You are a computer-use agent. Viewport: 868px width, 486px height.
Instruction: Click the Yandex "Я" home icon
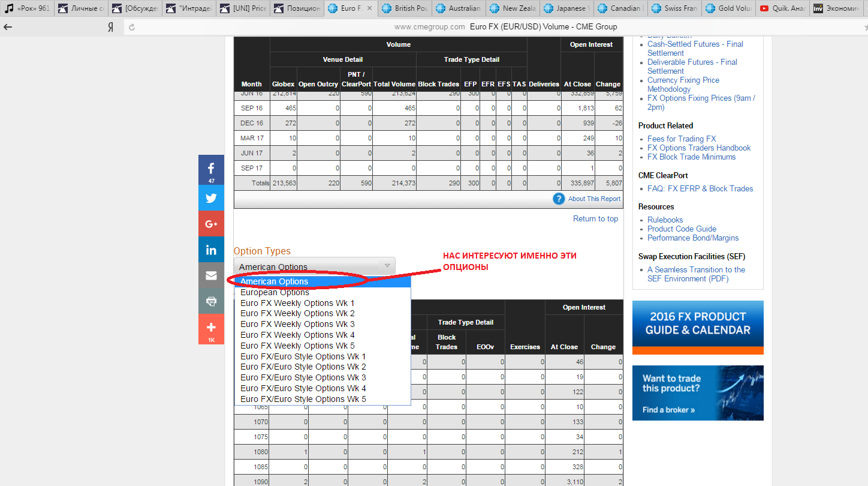click(x=110, y=27)
